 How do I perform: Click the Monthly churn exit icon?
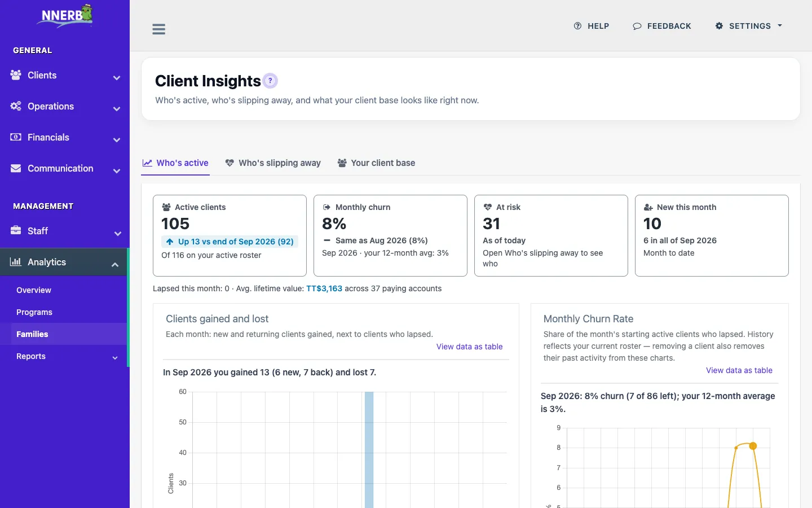pos(326,207)
